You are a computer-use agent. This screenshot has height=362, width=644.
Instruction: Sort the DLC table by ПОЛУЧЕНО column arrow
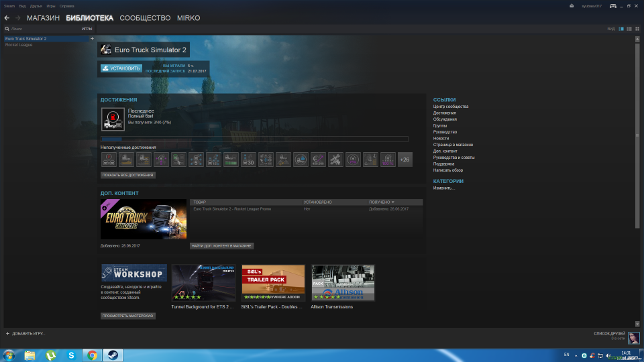click(393, 202)
